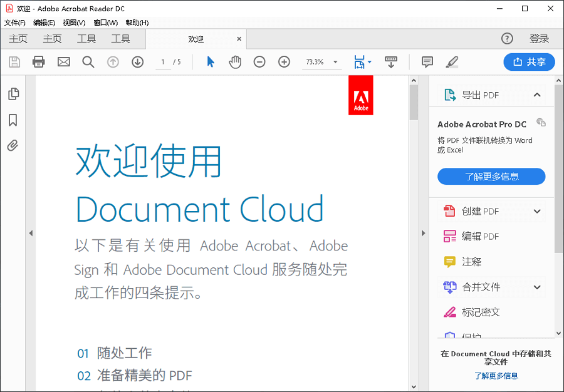Viewport: 564px width, 392px height.
Task: Click inside the page number field
Action: (162, 62)
